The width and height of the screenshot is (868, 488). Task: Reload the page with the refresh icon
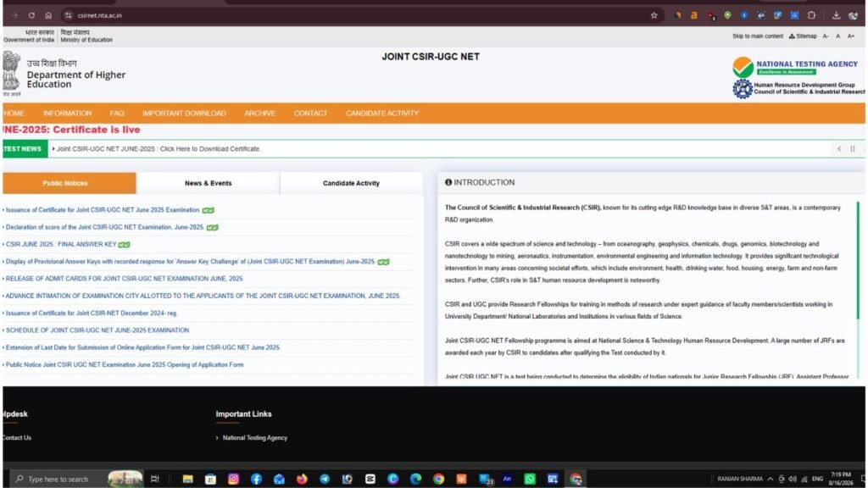pyautogui.click(x=31, y=15)
